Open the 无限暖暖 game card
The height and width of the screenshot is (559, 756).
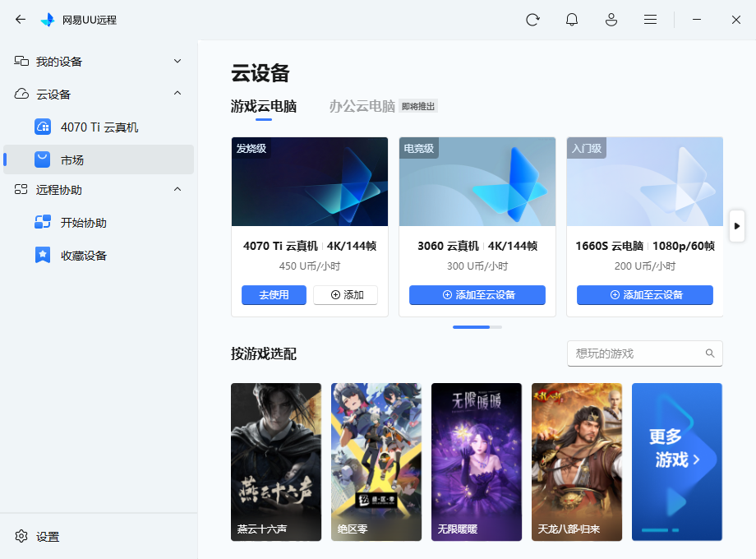477,461
